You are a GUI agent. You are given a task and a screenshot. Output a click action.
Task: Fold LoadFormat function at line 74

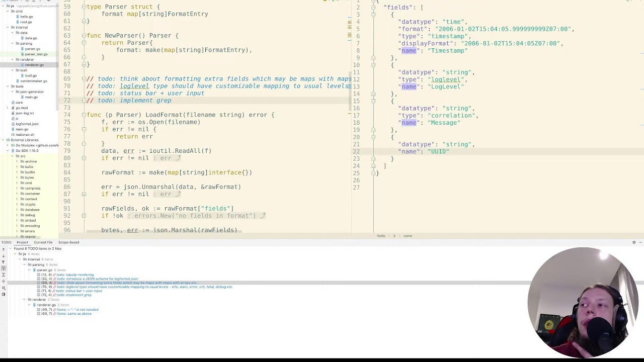(84, 115)
